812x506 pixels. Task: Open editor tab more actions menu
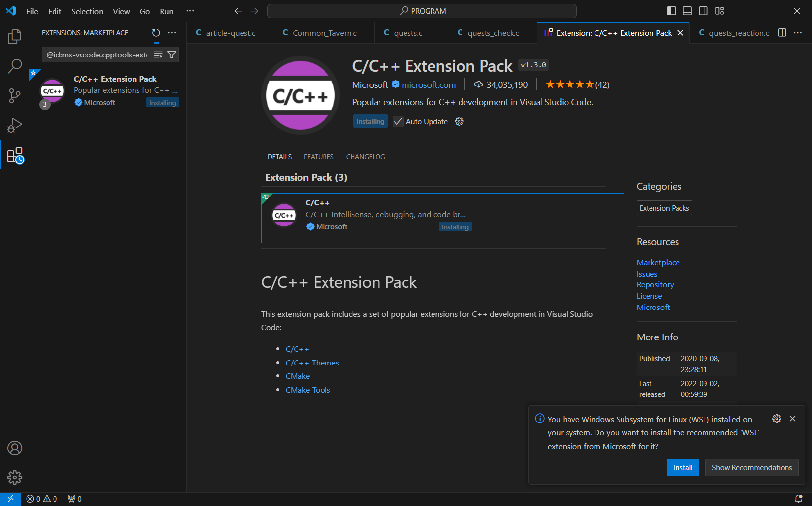click(x=798, y=33)
